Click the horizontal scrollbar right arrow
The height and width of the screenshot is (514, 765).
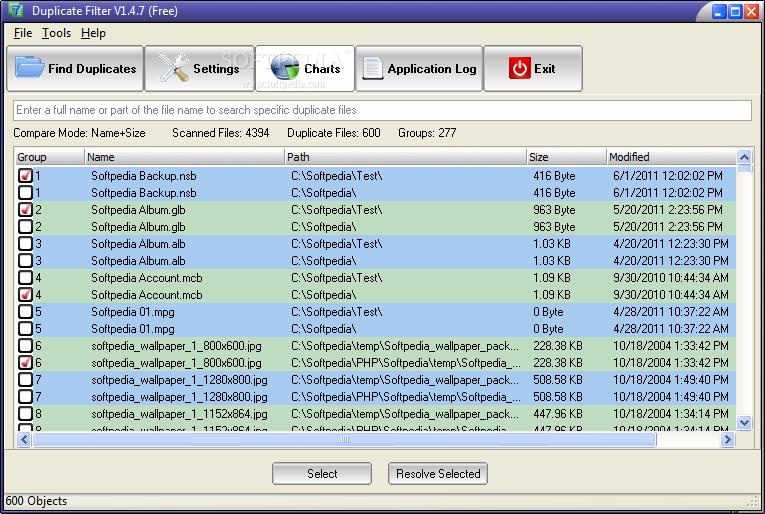pos(727,439)
